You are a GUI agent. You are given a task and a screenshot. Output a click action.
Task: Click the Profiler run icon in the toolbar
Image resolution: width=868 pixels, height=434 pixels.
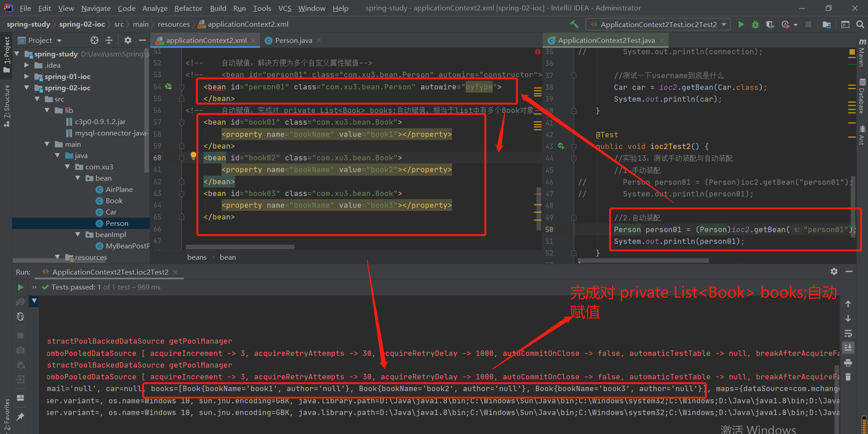tap(785, 24)
